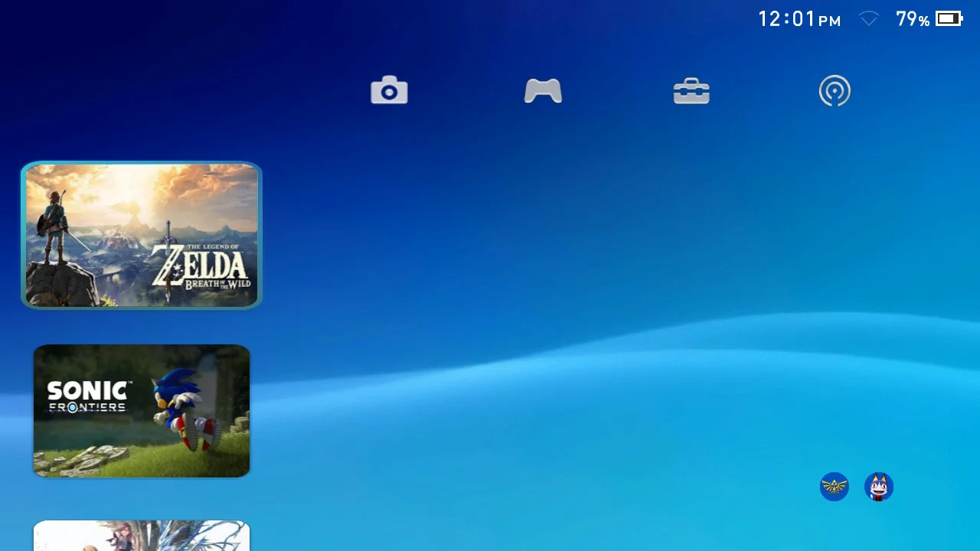Tap Link standing on the cliff
The width and height of the screenshot is (980, 551).
click(x=54, y=222)
